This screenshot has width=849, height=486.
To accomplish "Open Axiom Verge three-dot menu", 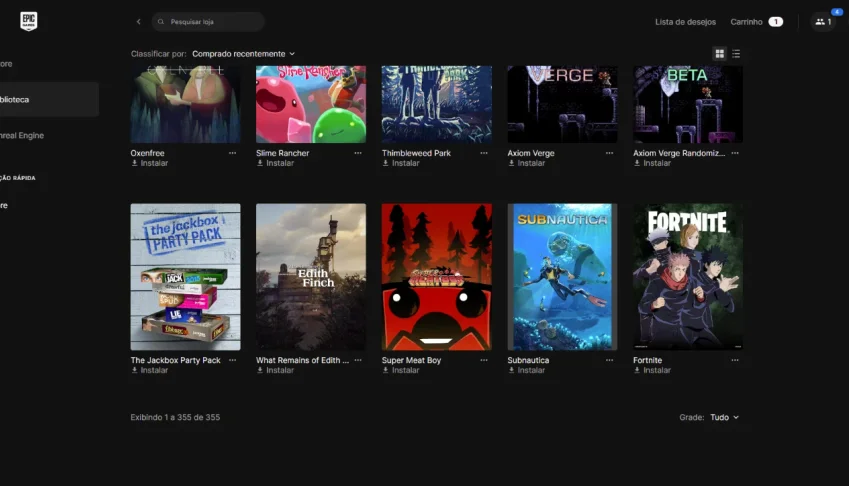I will tap(609, 153).
